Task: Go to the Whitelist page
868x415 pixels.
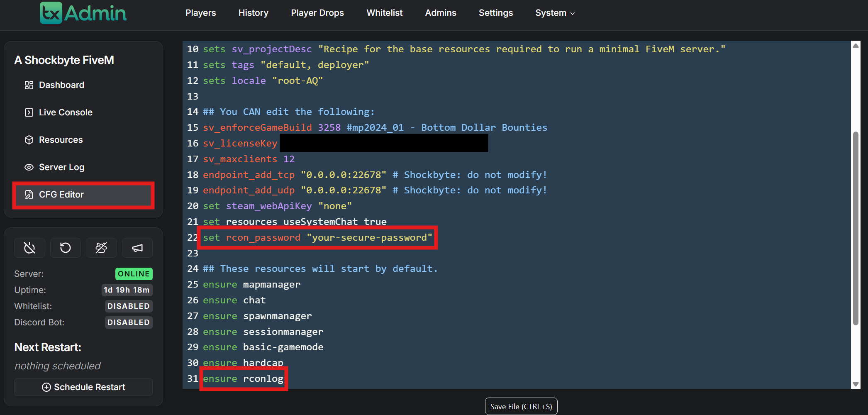Action: click(x=384, y=13)
